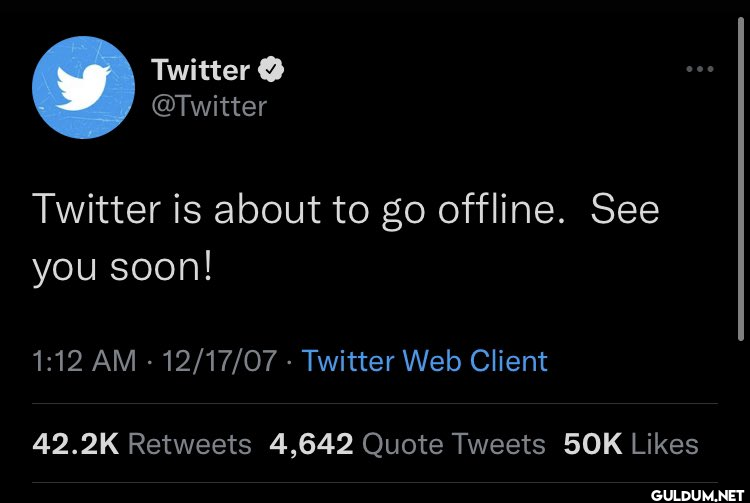Click the GULDUM.NET watermark
750x503 pixels.
pos(697,495)
